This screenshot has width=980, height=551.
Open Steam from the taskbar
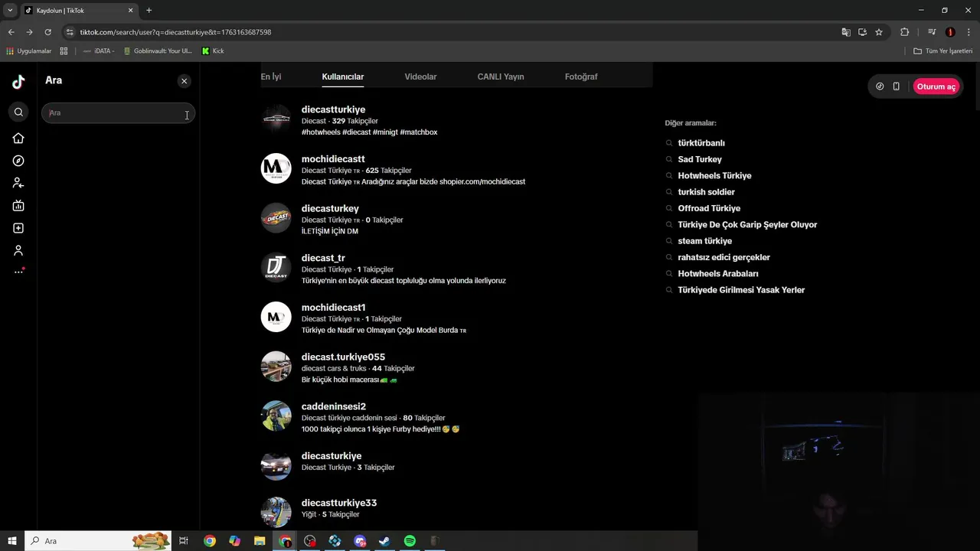[x=384, y=541]
